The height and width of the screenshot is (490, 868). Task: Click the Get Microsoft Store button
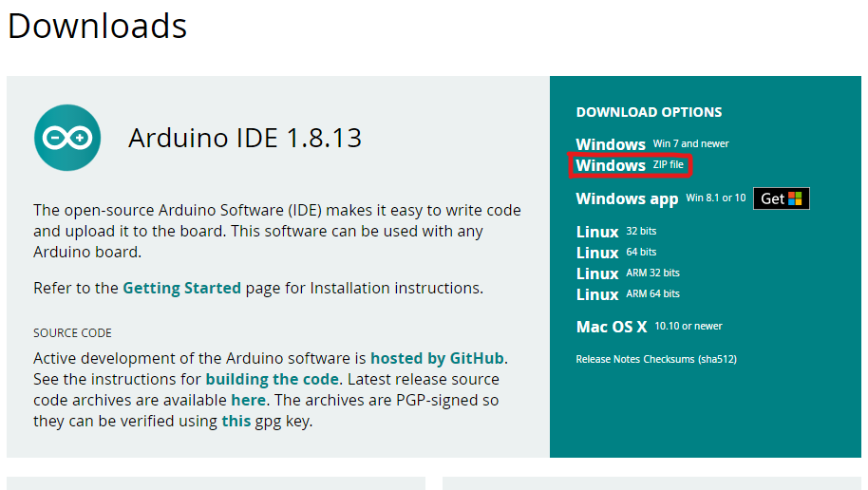(781, 198)
